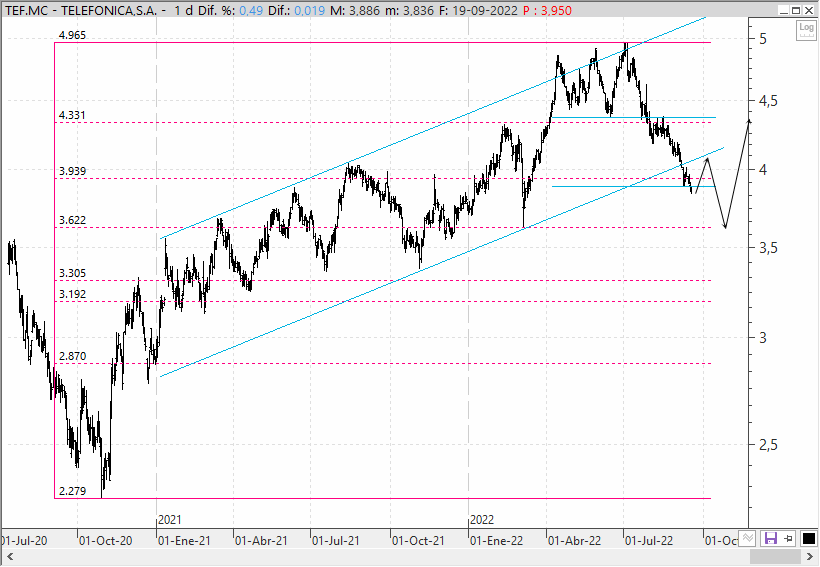Click the 2021 year label on axis
The image size is (820, 567).
point(170,520)
